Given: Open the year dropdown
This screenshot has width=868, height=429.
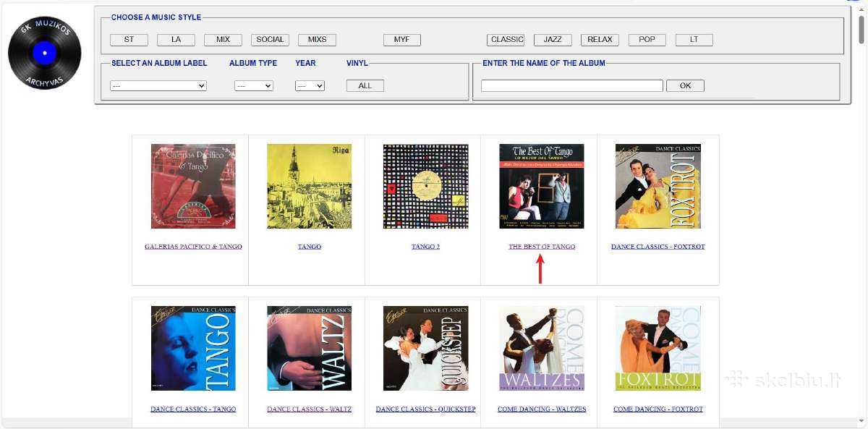Looking at the screenshot, I should click(310, 85).
